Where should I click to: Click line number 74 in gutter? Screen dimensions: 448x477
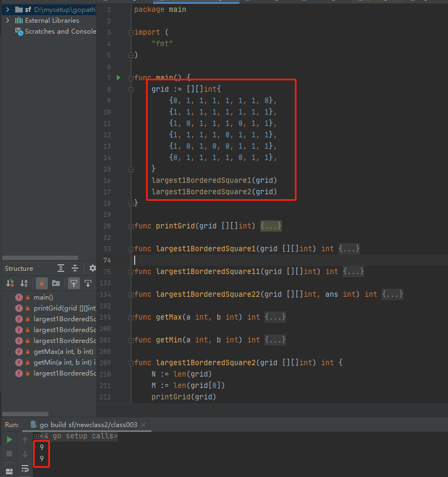click(107, 260)
